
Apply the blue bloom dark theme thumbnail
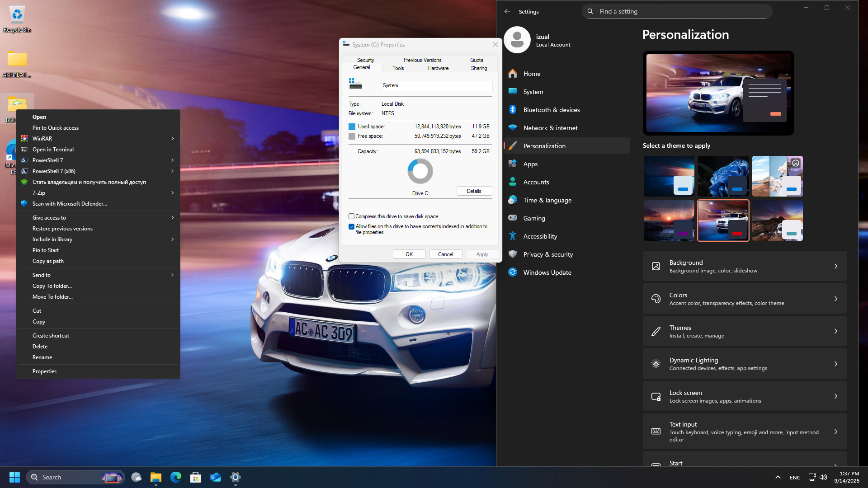(723, 176)
